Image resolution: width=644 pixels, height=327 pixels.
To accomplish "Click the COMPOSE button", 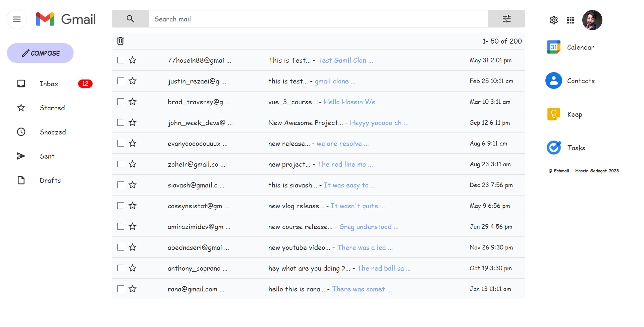I will point(40,53).
